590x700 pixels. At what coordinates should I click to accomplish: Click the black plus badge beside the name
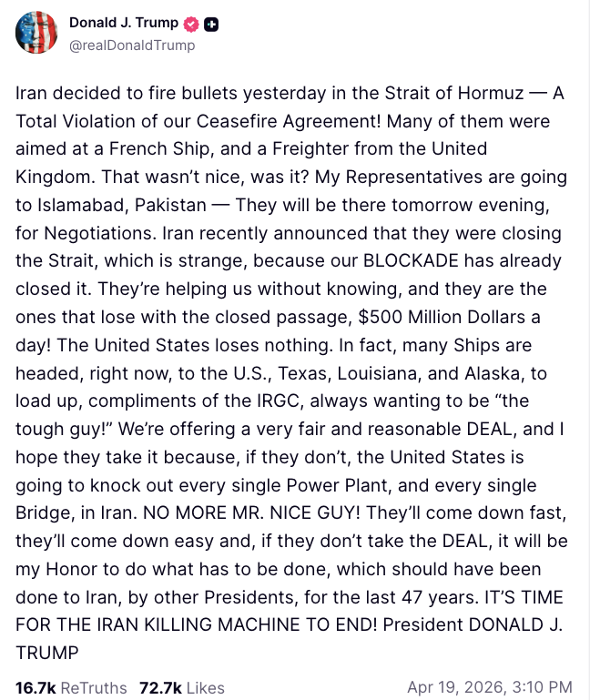(211, 24)
